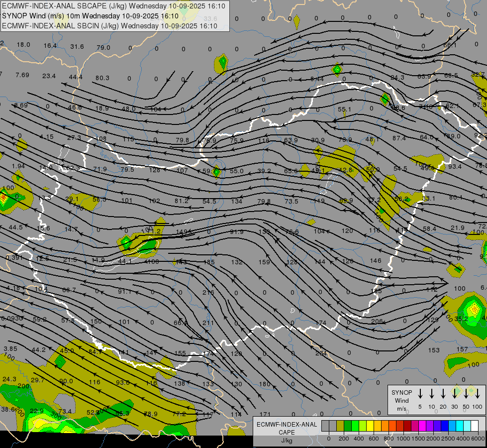Click the grid value 31.6 on the map
487x448 pixels.
(77, 47)
